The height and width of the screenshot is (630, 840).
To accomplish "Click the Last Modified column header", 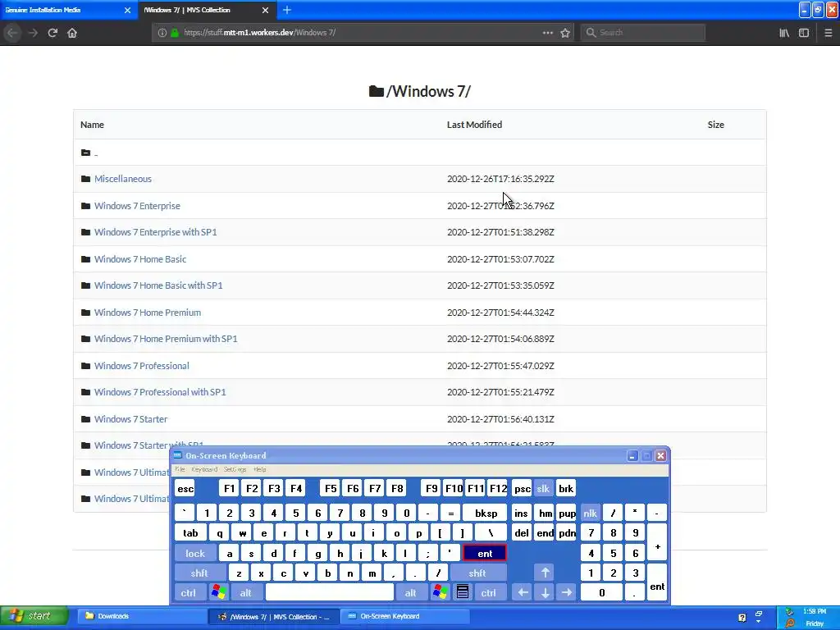I will coord(474,125).
